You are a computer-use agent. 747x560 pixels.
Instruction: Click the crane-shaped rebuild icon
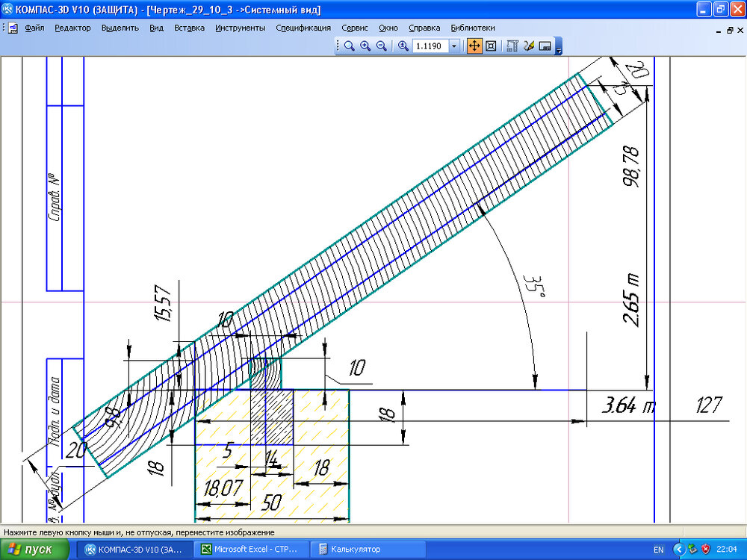512,46
